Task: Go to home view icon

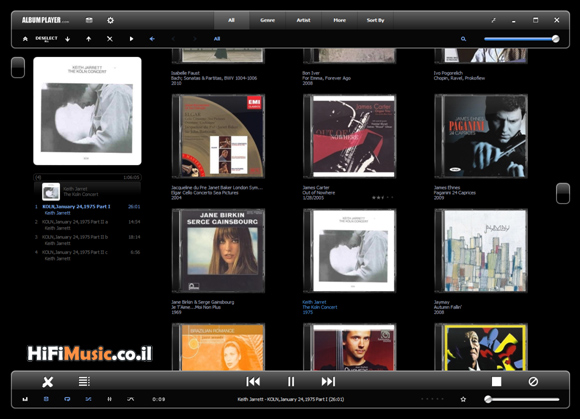Action: point(25,39)
